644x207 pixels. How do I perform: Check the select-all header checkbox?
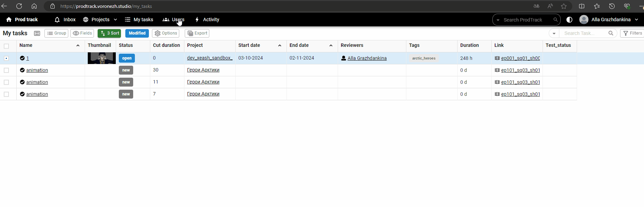coord(6,46)
